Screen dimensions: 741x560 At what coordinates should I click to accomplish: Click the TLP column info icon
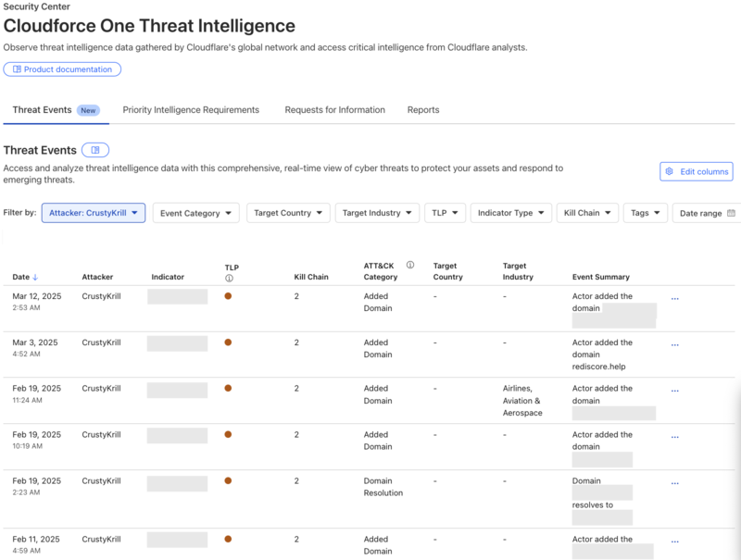pyautogui.click(x=229, y=278)
